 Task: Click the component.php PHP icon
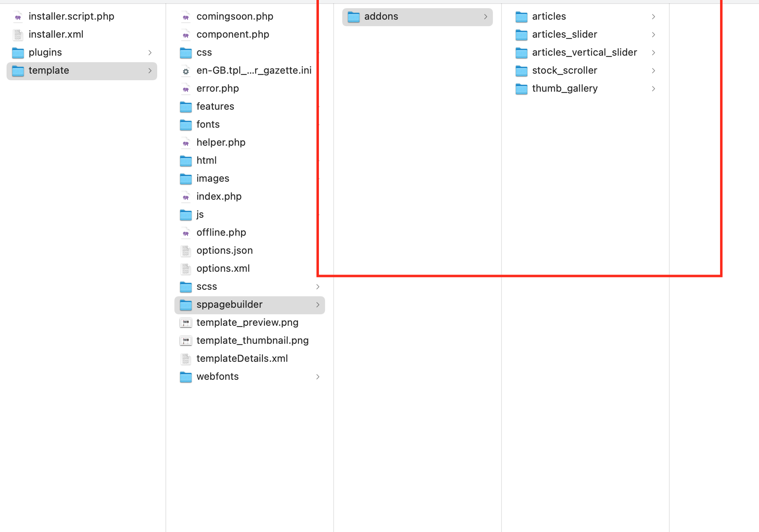tap(185, 34)
